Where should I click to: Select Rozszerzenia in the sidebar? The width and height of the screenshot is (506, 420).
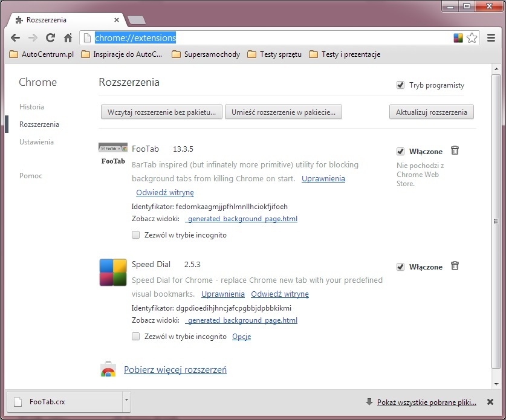tap(39, 124)
